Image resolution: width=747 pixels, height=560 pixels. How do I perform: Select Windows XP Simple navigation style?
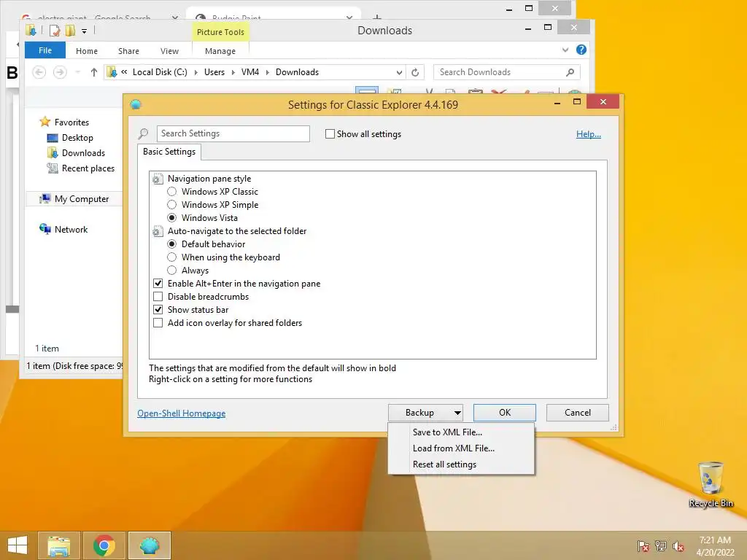click(172, 205)
